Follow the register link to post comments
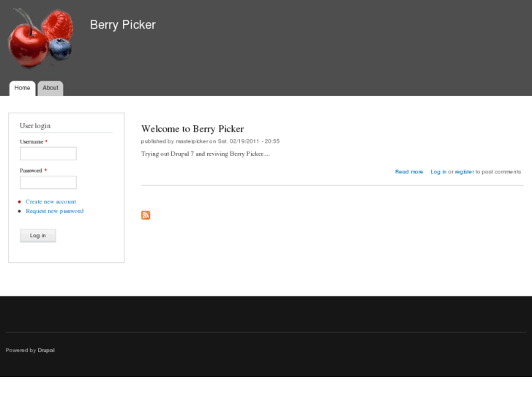 pyautogui.click(x=464, y=172)
